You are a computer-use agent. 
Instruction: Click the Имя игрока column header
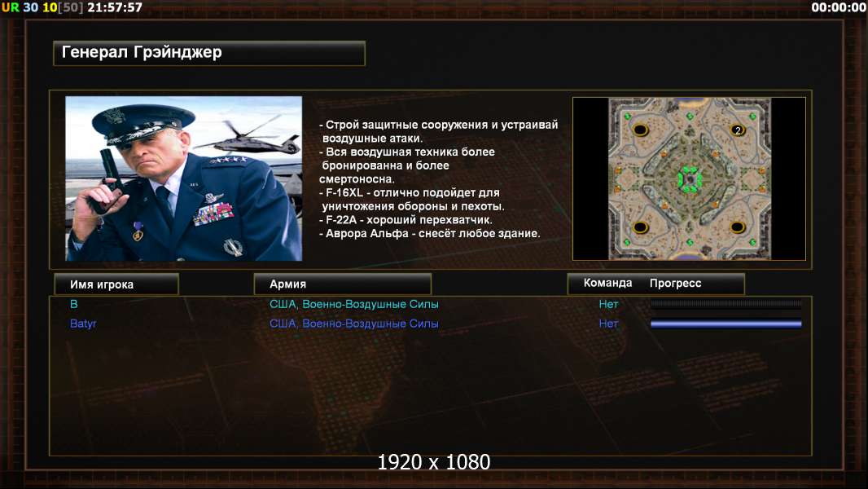click(116, 284)
